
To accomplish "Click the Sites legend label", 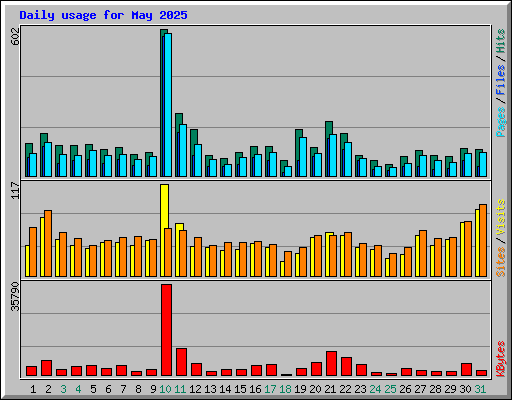I will (x=501, y=262).
